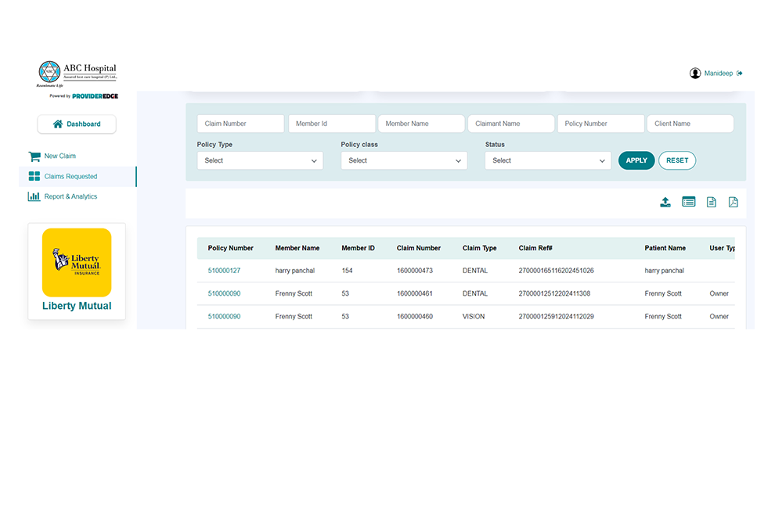Open New Claim from sidebar
This screenshot has width=775, height=532.
pyautogui.click(x=59, y=156)
